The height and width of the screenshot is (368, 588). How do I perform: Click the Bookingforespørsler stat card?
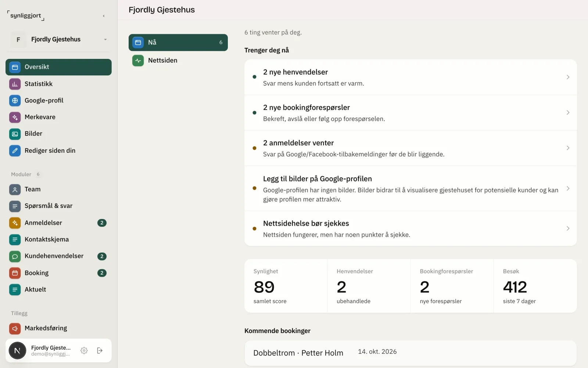point(452,286)
